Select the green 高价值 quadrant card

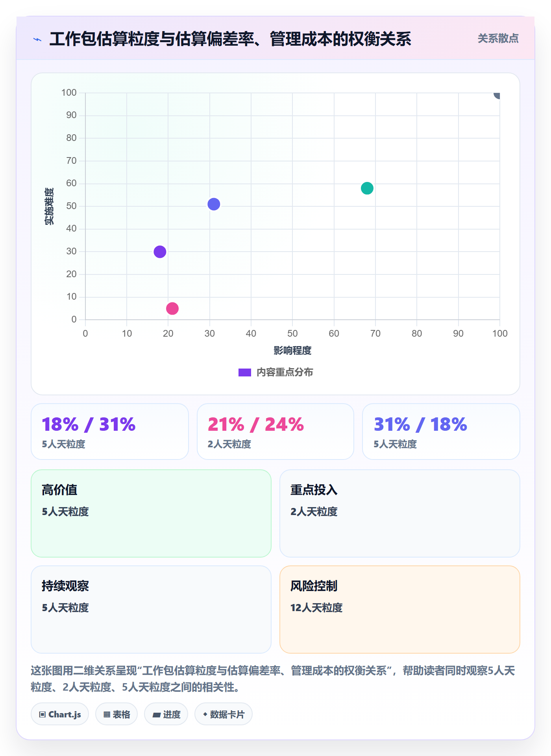click(151, 513)
